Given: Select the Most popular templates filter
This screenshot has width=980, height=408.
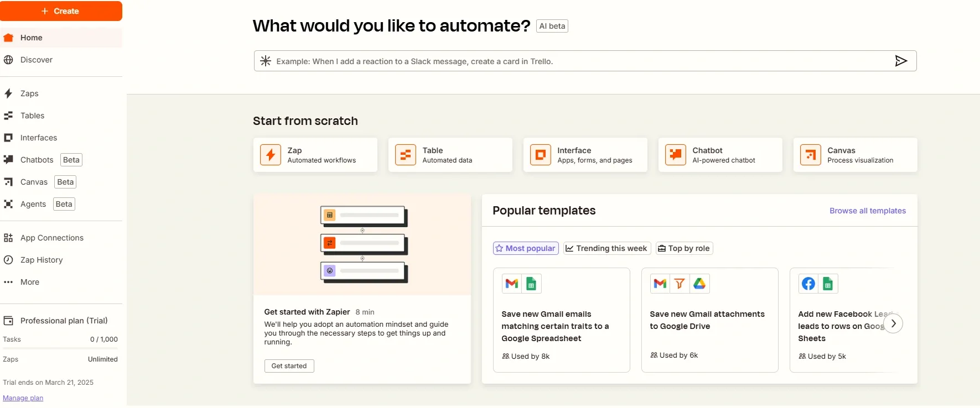Looking at the screenshot, I should (x=526, y=248).
